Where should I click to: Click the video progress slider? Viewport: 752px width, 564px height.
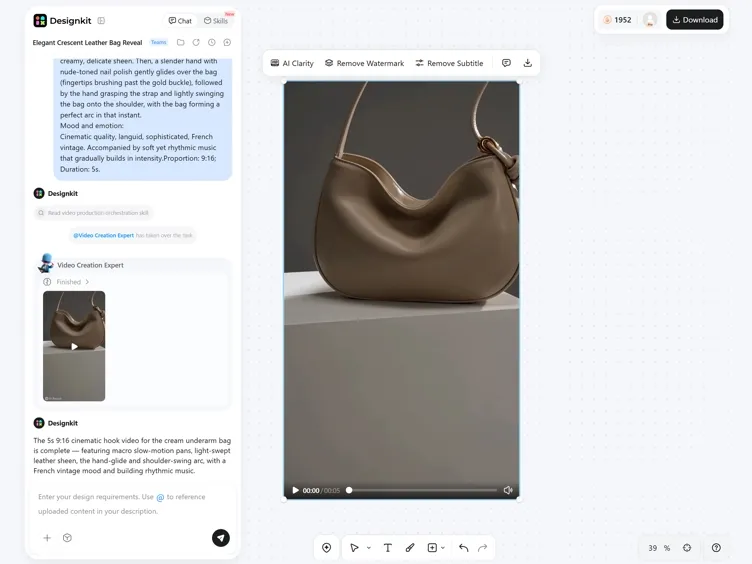tap(423, 490)
